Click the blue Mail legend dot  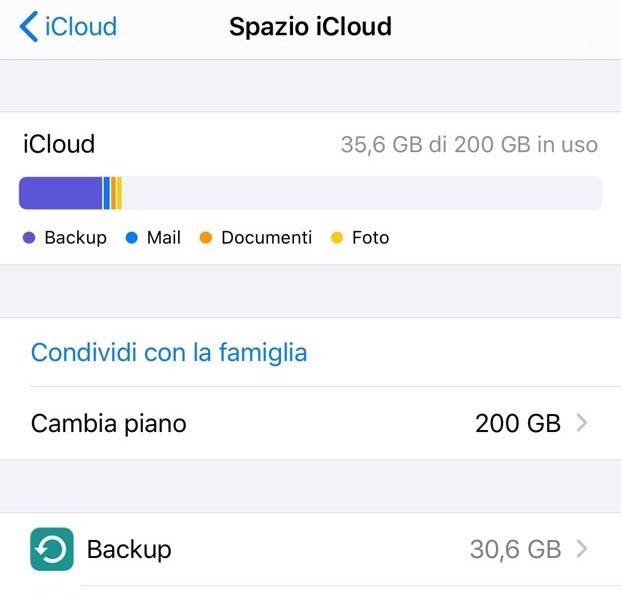[x=131, y=238]
